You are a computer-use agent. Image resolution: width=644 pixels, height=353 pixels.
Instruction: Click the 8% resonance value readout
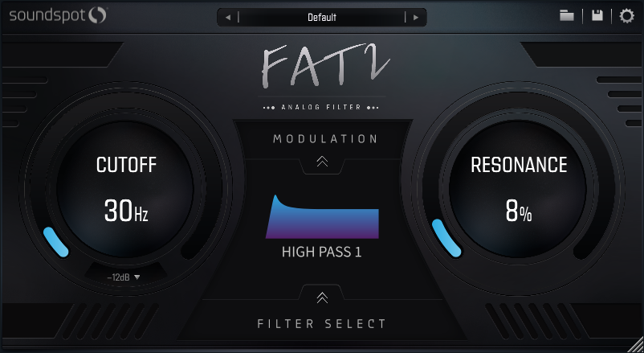point(518,211)
